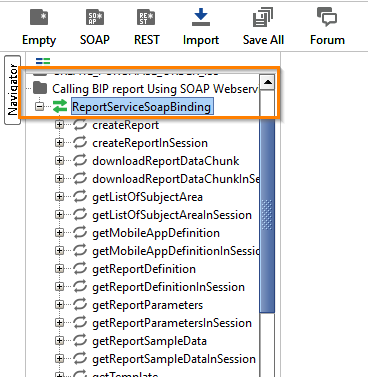Screen dimensions: 368x377
Task: Click the green ReportServiceSoapBinding interface icon
Action: click(60, 107)
